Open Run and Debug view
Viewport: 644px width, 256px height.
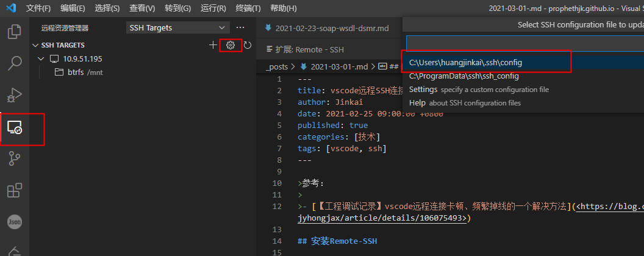pos(15,96)
